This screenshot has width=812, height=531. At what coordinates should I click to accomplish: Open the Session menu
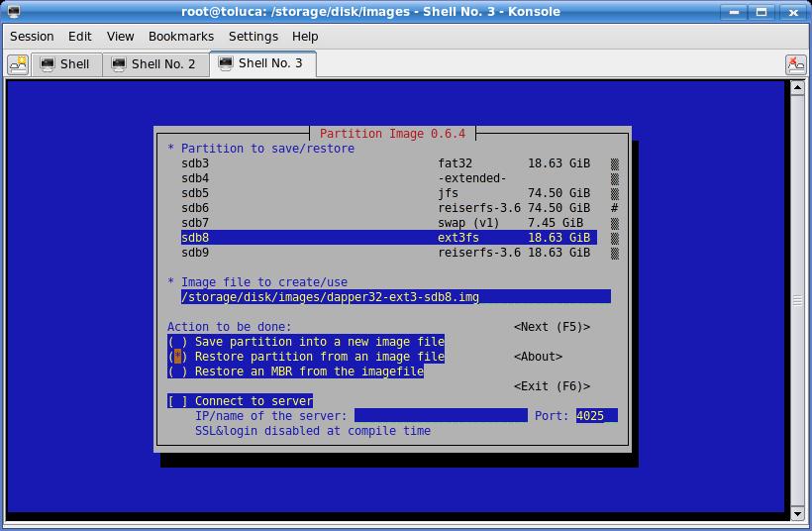(x=32, y=36)
